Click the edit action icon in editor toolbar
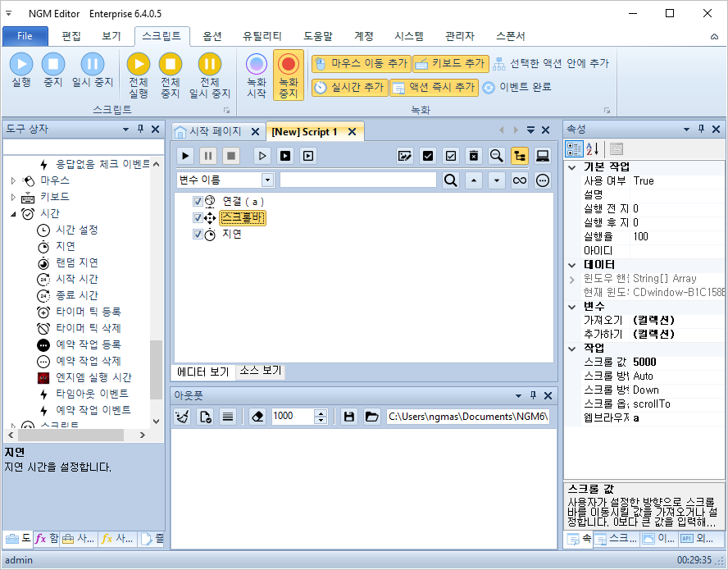728x570 pixels. 405,156
